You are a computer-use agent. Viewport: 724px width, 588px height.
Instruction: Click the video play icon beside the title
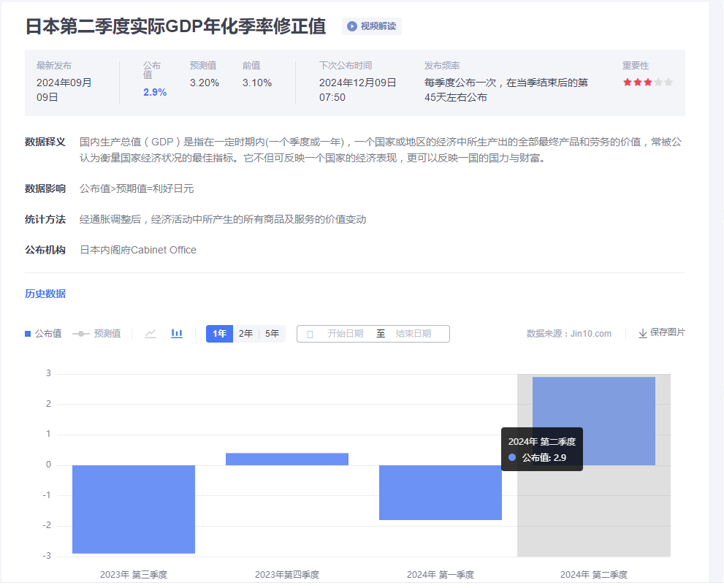[x=352, y=26]
